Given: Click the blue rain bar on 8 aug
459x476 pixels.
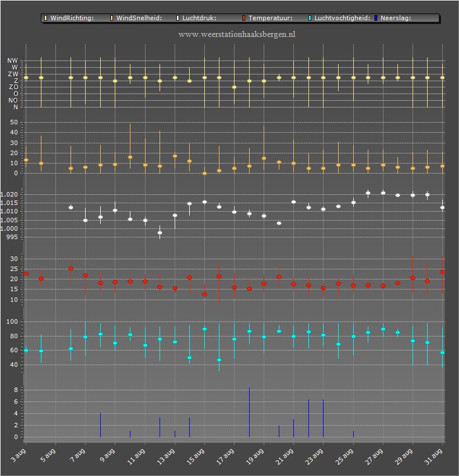Looking at the screenshot, I should point(100,425).
